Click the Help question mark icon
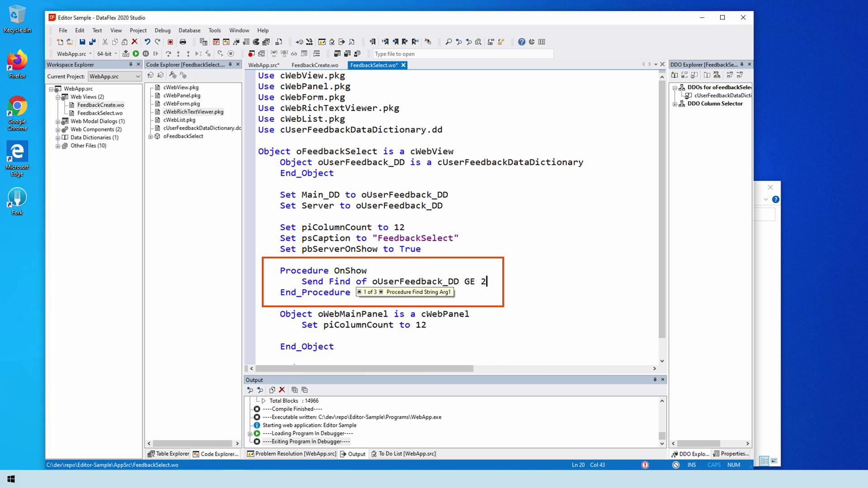868x488 pixels. pyautogui.click(x=521, y=42)
